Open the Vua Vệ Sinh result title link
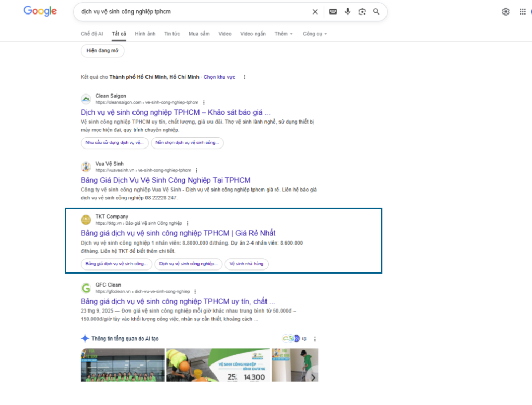Screen dimensions: 532x405 [165, 180]
